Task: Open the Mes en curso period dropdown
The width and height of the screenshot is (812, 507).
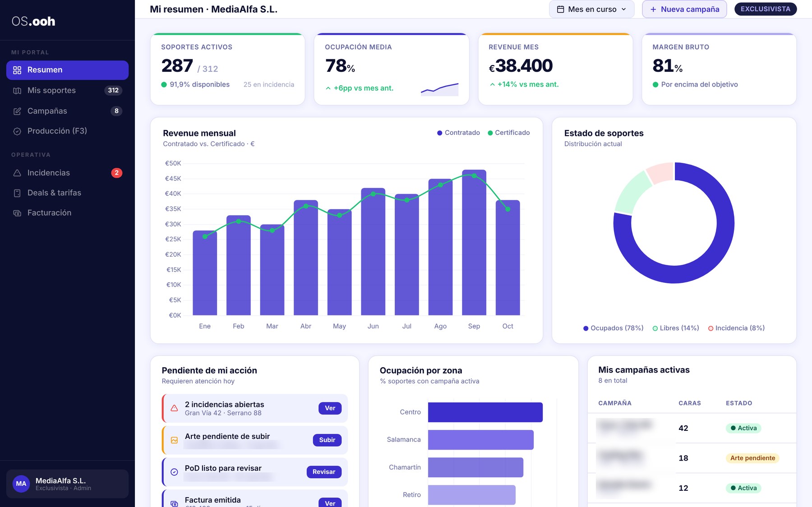Action: [x=591, y=9]
